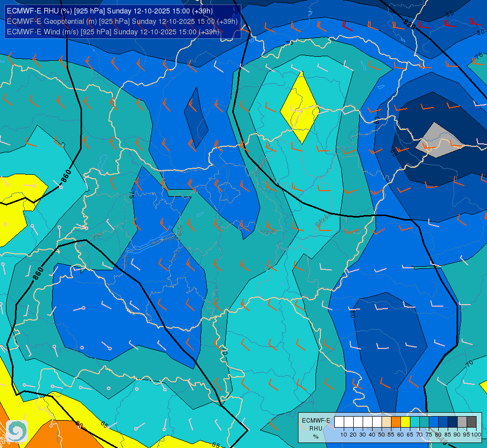This screenshot has height=448, width=487.
Task: Click the swirl logo icon in the corner
Action: click(17, 431)
